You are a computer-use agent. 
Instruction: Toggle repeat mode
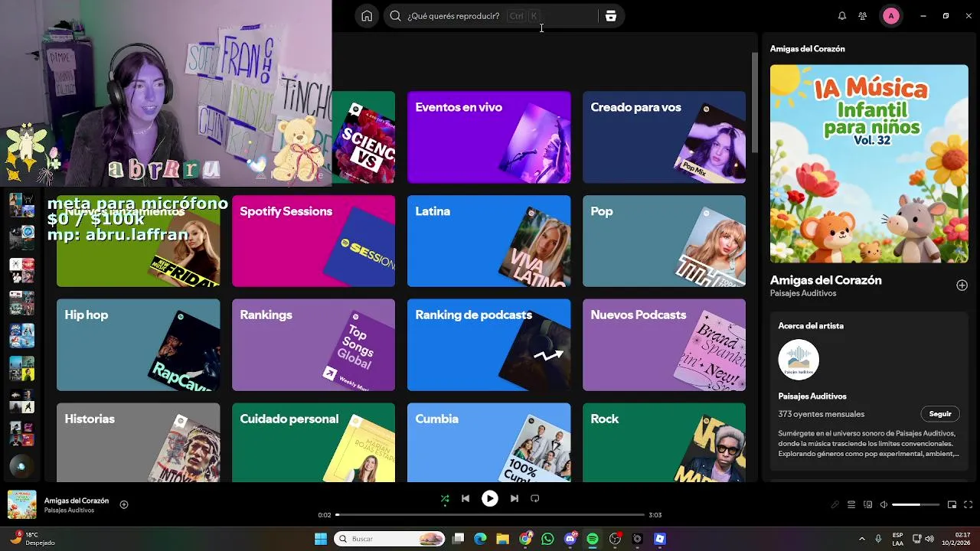[x=535, y=499]
